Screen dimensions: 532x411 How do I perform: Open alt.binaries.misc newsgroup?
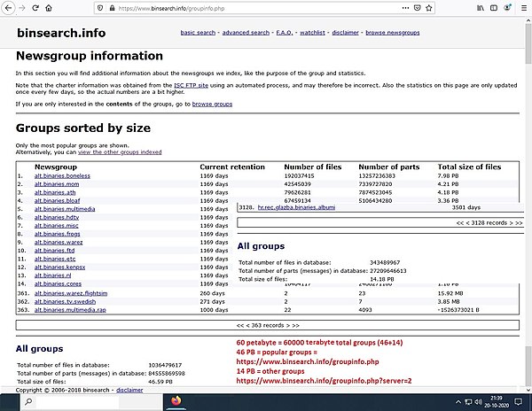(57, 226)
